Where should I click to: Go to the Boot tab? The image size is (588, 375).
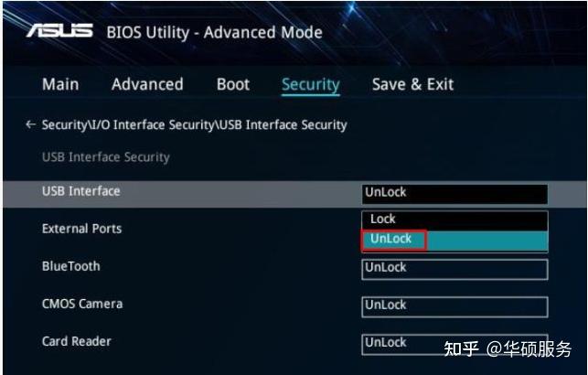(232, 84)
